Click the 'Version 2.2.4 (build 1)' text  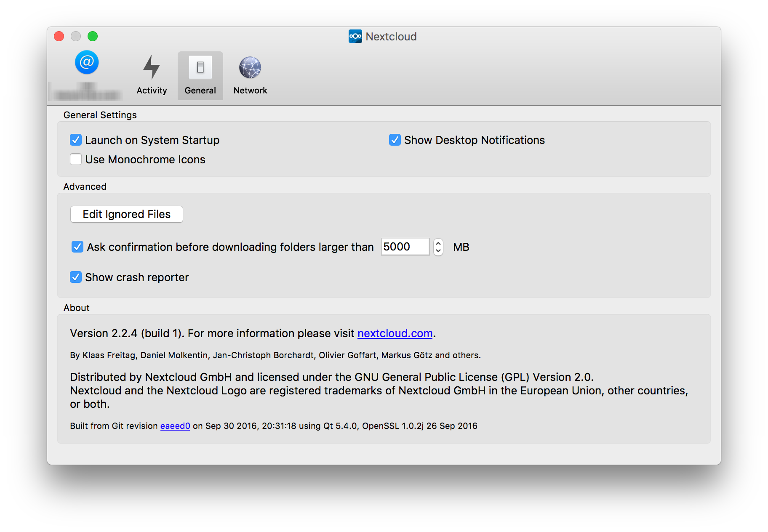coord(126,333)
